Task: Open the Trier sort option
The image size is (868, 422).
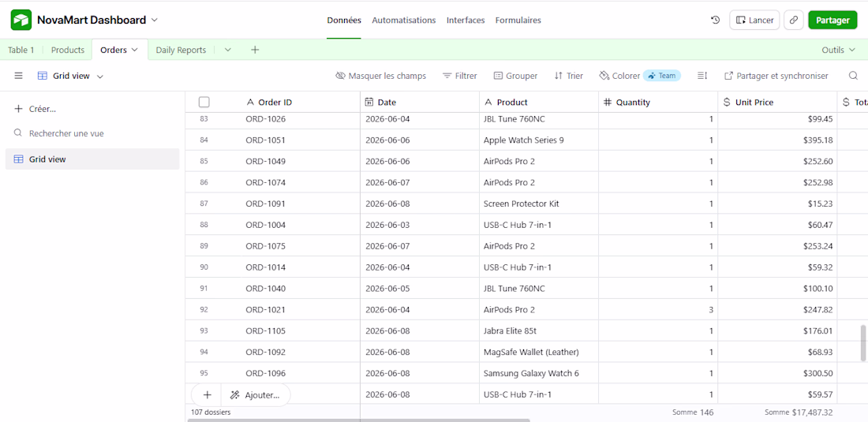Action: tap(568, 76)
